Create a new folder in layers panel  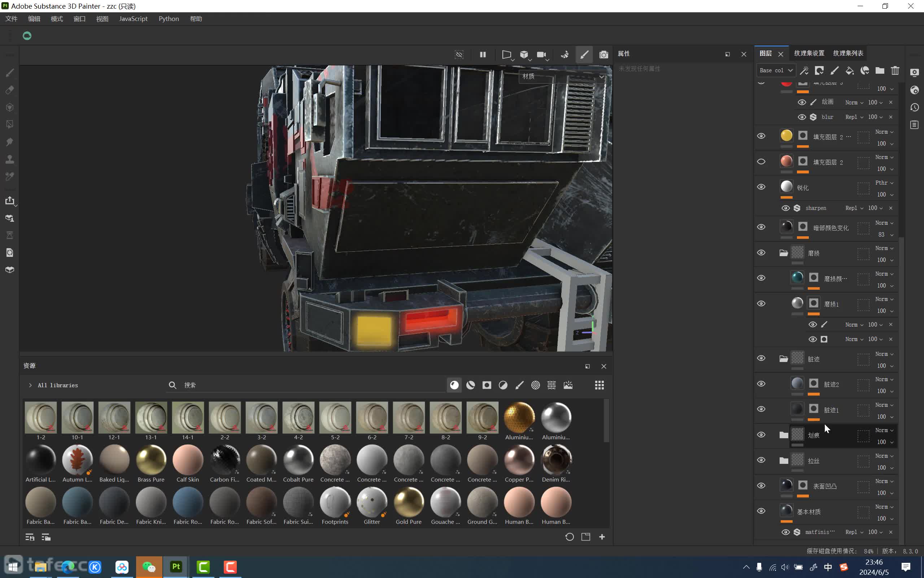[x=880, y=70]
